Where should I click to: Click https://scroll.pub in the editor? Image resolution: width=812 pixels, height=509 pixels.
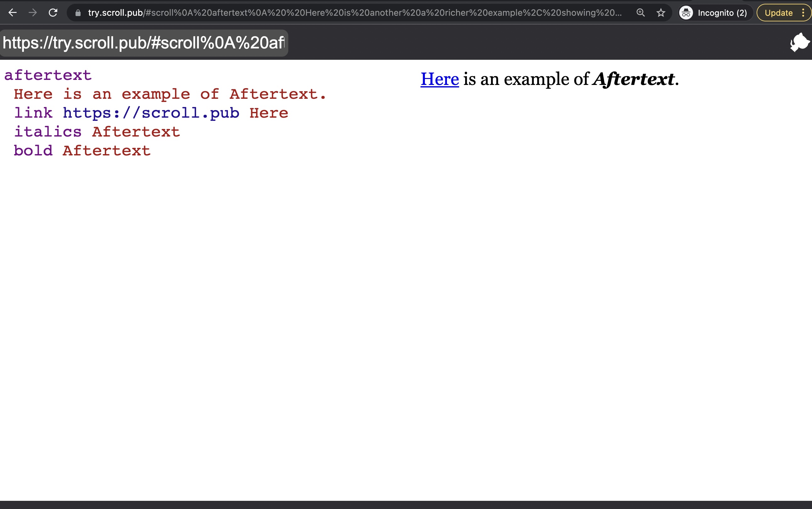pyautogui.click(x=151, y=113)
